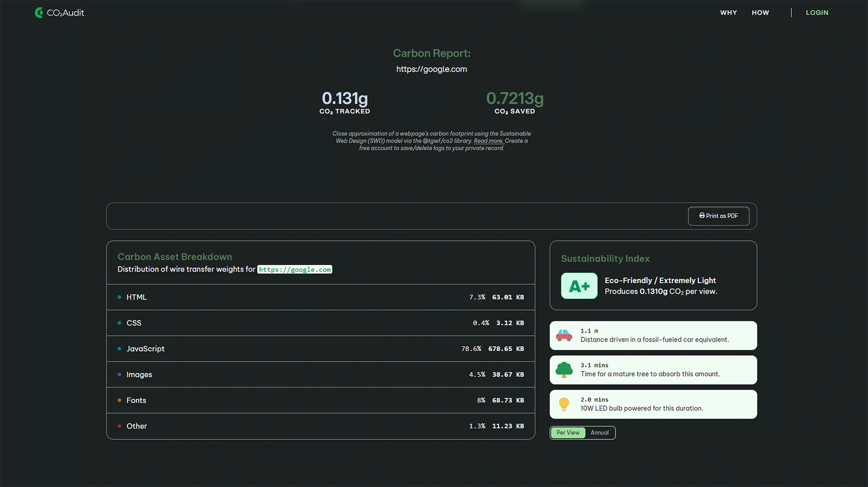Click the 10W LED bulb description
This screenshot has width=868, height=487.
(642, 409)
